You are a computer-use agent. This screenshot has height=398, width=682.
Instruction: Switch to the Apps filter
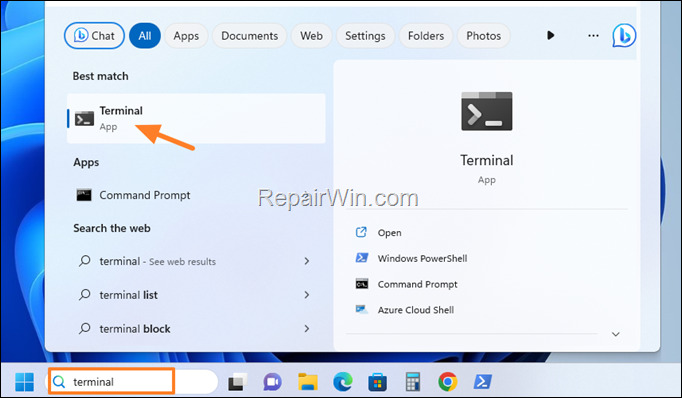click(186, 36)
